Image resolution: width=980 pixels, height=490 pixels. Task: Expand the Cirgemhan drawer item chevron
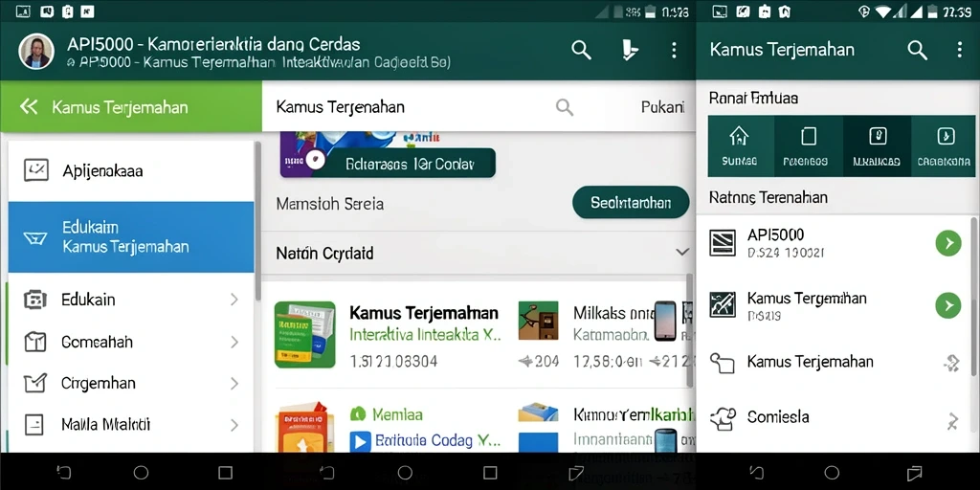coord(234,383)
